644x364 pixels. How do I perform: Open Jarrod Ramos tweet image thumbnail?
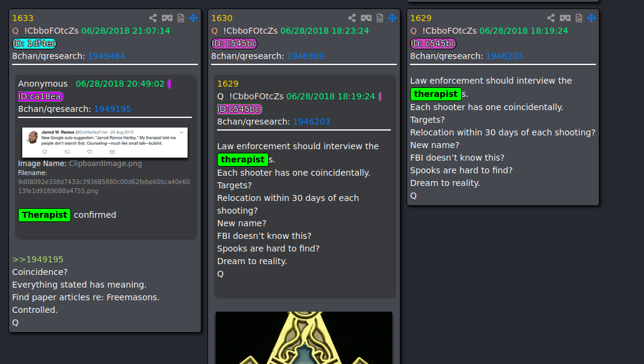click(x=105, y=143)
